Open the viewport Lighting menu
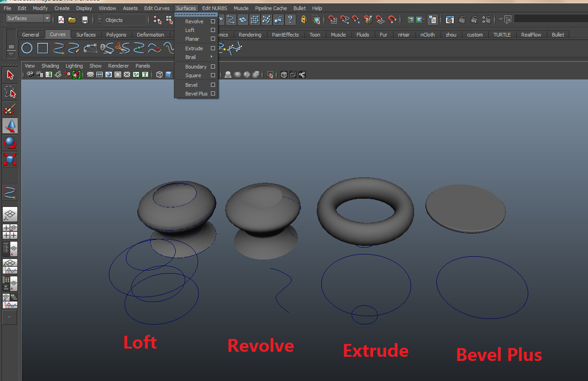The height and width of the screenshot is (381, 588). pos(74,66)
